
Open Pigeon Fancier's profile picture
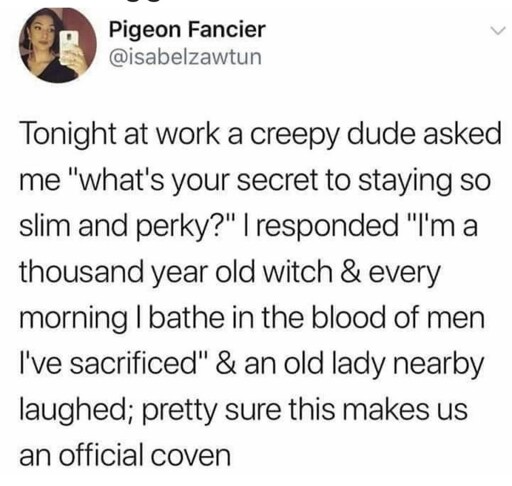pos(58,45)
